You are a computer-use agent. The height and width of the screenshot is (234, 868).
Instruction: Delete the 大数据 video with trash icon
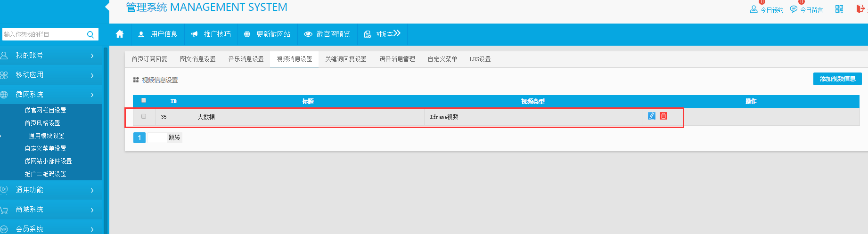pyautogui.click(x=663, y=116)
